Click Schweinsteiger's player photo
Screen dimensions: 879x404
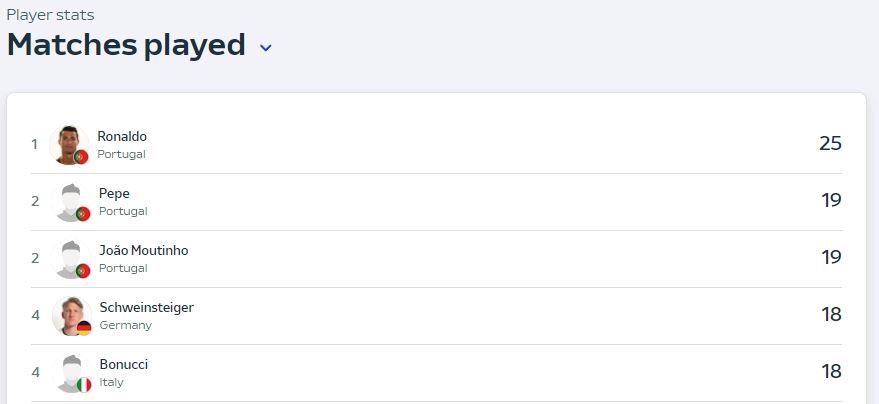coord(72,315)
